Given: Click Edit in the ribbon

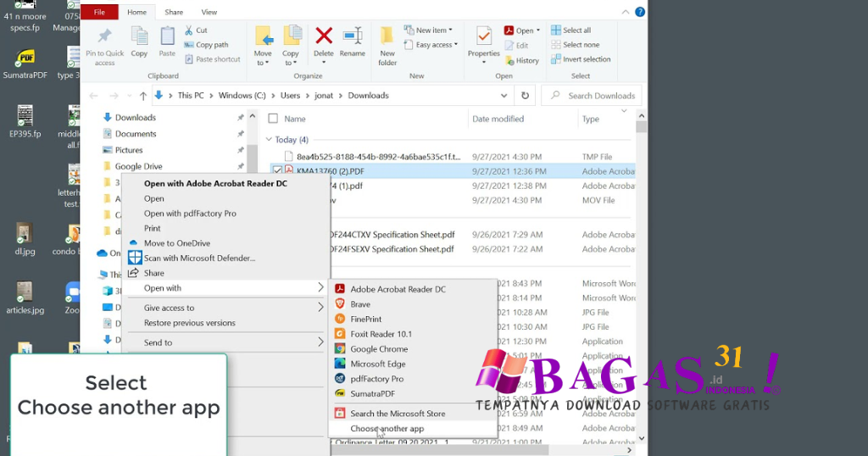Looking at the screenshot, I should pos(516,46).
